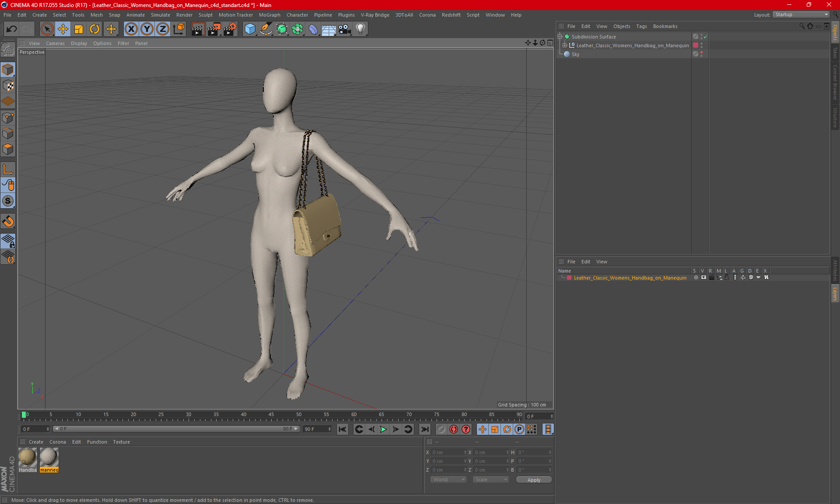Click the coordinate system icon
Screen dimensions: 840x504
178,29
